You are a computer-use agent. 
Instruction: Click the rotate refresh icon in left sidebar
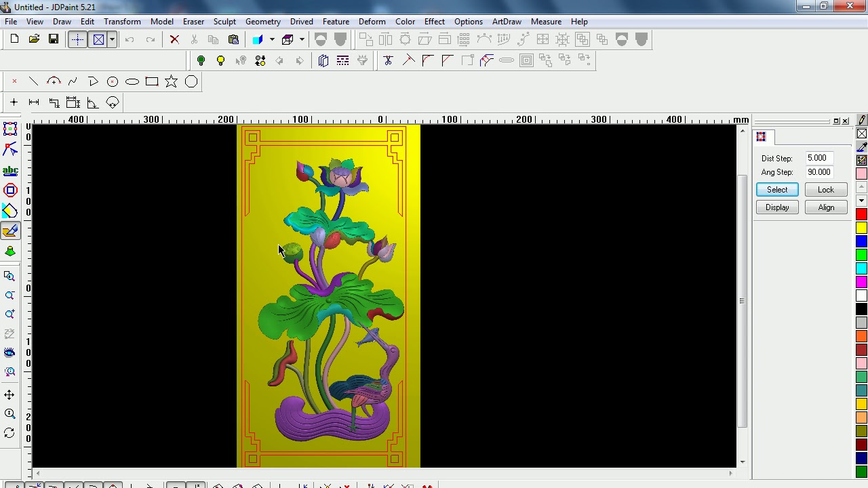[x=9, y=433]
